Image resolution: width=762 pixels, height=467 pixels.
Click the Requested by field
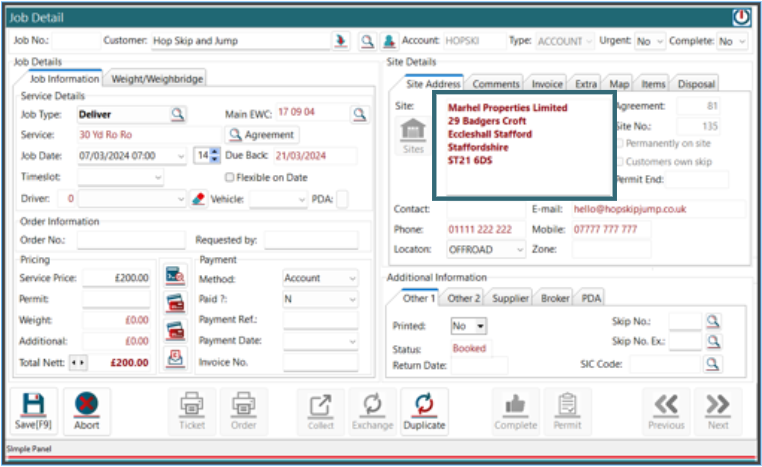click(311, 240)
